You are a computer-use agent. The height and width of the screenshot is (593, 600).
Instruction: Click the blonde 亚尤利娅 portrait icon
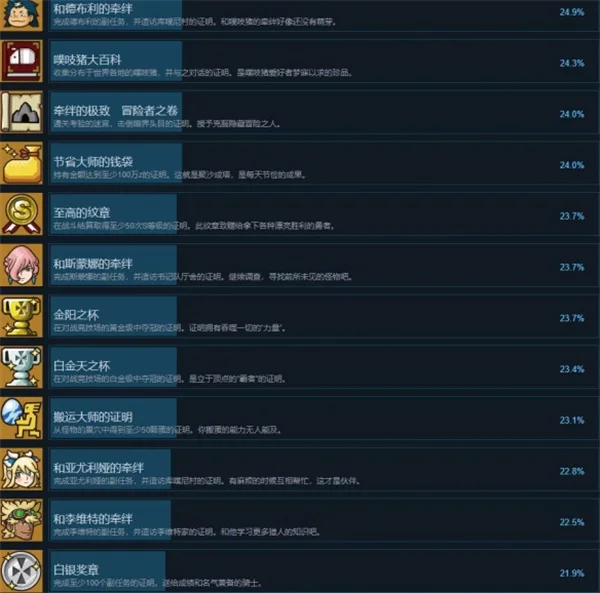coord(21,469)
